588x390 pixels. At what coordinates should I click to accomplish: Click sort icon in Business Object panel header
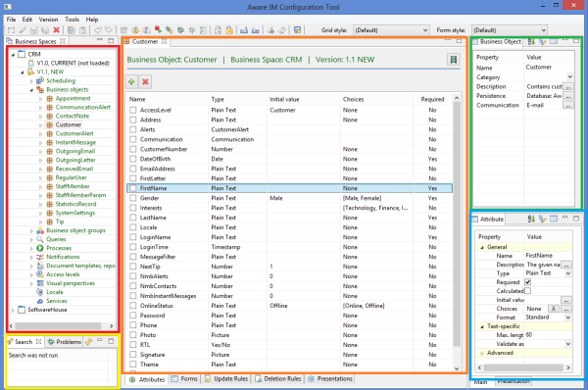(531, 41)
